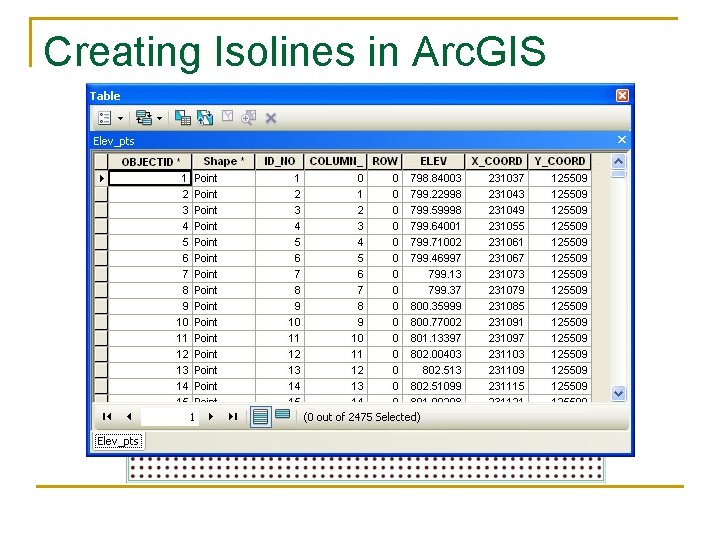Select row header of OBJECTID 1

101,178
